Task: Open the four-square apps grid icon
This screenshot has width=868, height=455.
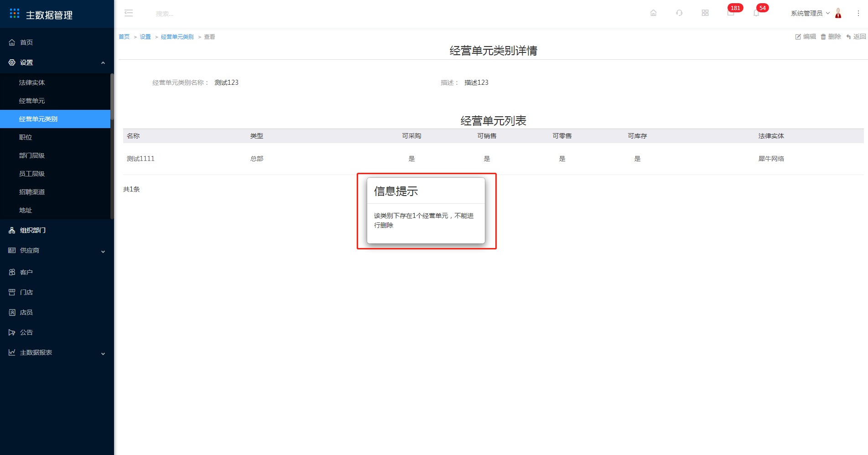Action: 705,13
